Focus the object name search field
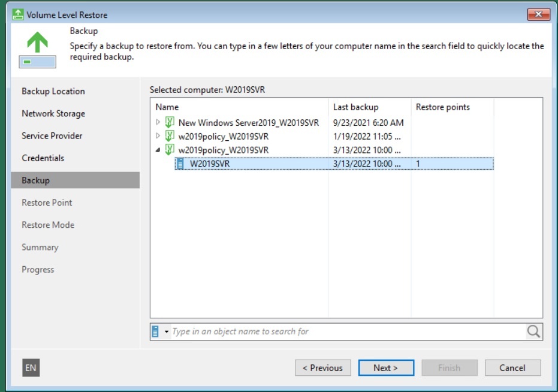This screenshot has height=392, width=558. point(348,331)
